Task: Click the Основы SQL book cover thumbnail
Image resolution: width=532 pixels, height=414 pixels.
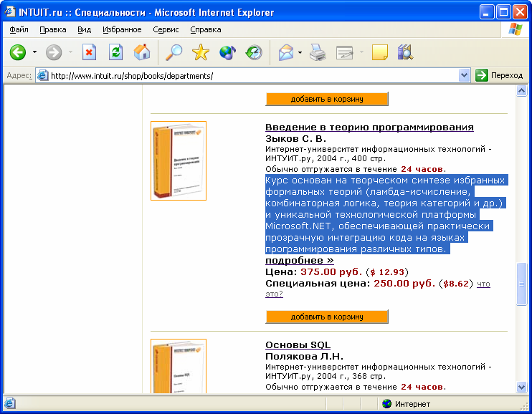Action: coord(179,366)
